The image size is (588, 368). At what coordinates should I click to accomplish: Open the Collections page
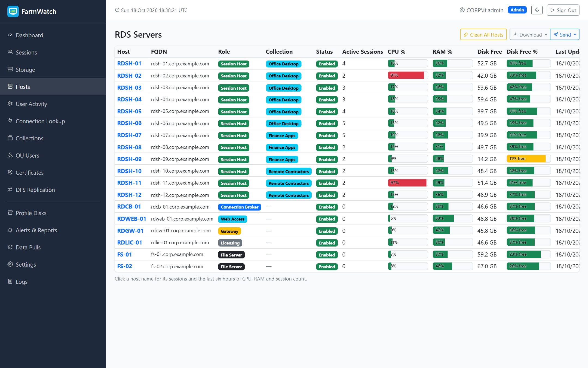click(x=53, y=138)
